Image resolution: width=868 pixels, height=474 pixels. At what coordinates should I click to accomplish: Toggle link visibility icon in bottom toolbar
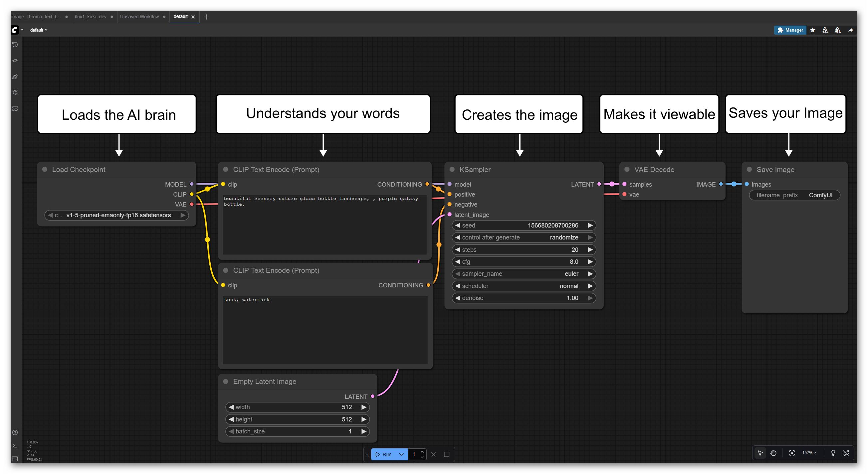[846, 453]
